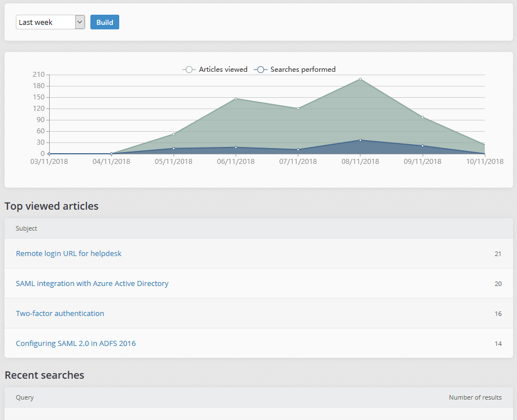Viewport: 517px width, 420px height.
Task: Click Articles viewed peak point on 08/11/2018
Action: tap(360, 79)
